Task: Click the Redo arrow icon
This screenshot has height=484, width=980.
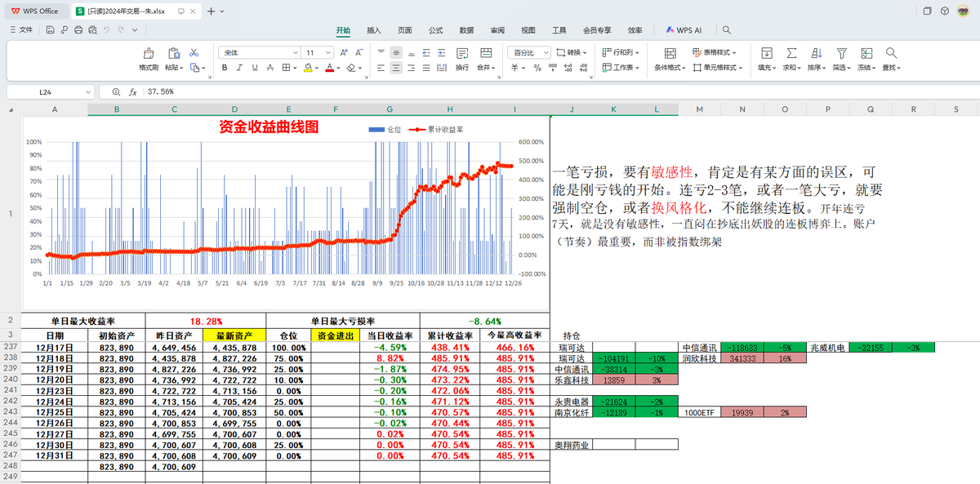Action: coord(120,29)
